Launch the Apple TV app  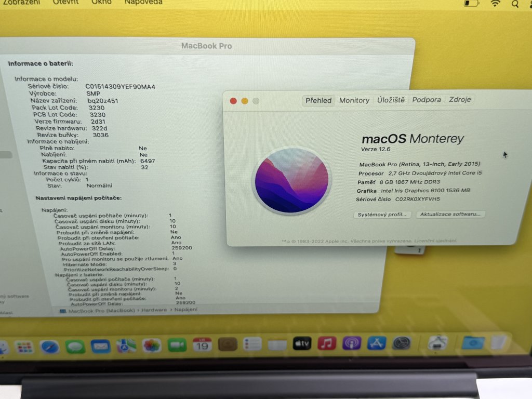[x=302, y=344]
